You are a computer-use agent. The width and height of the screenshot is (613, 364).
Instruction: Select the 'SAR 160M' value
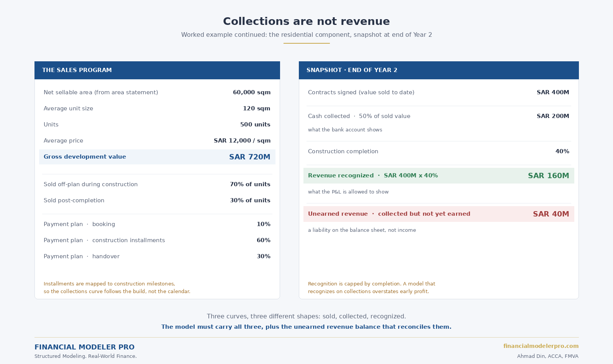[549, 176]
